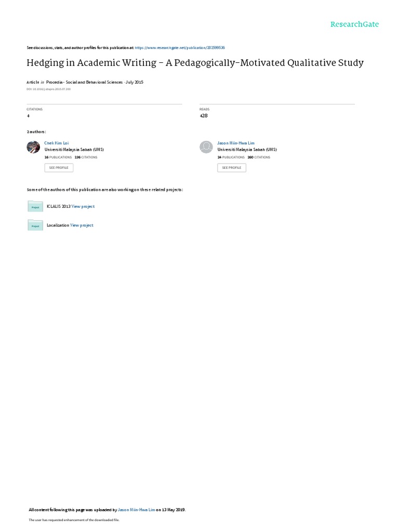The width and height of the screenshot is (399, 532).
Task: Click Jason Miin-Hwa Lim author name
Action: coord(236,143)
